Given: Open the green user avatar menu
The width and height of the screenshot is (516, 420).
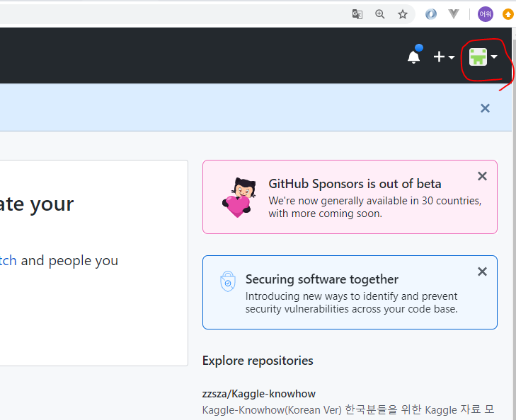Looking at the screenshot, I should 483,57.
